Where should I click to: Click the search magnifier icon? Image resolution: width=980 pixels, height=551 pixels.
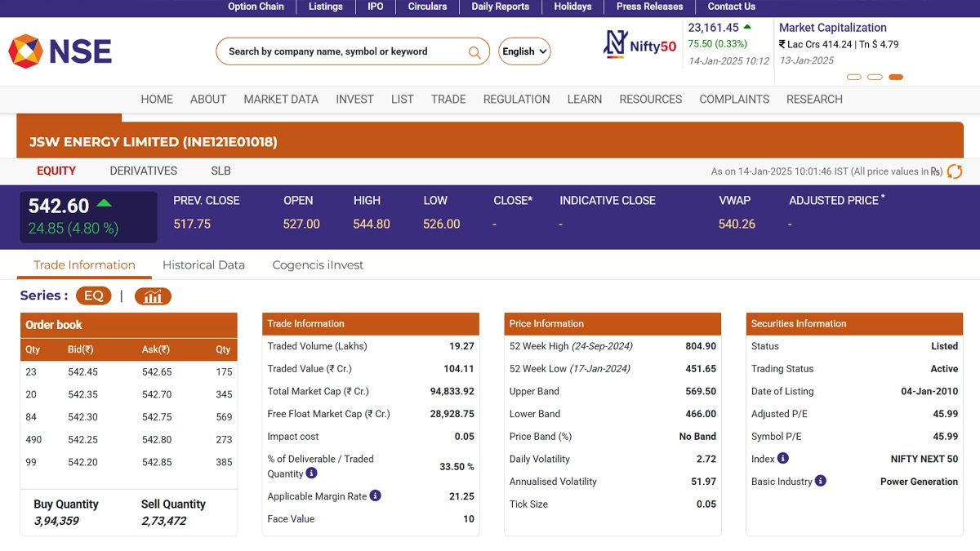click(474, 52)
